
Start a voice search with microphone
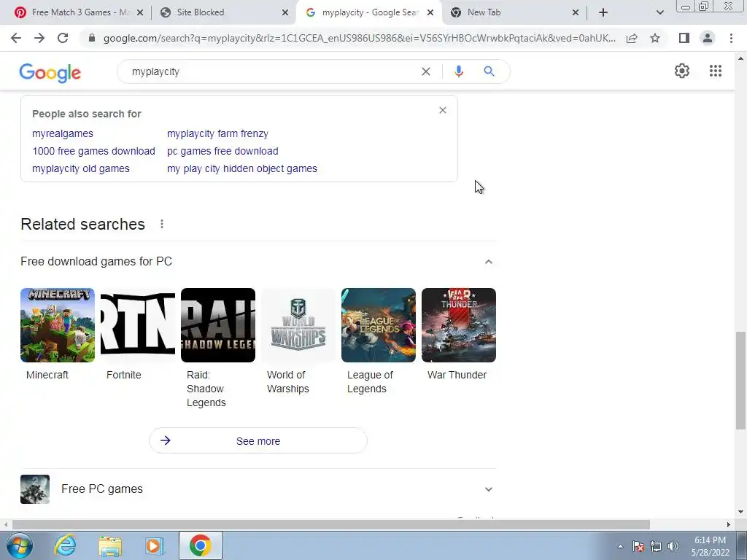(x=458, y=71)
